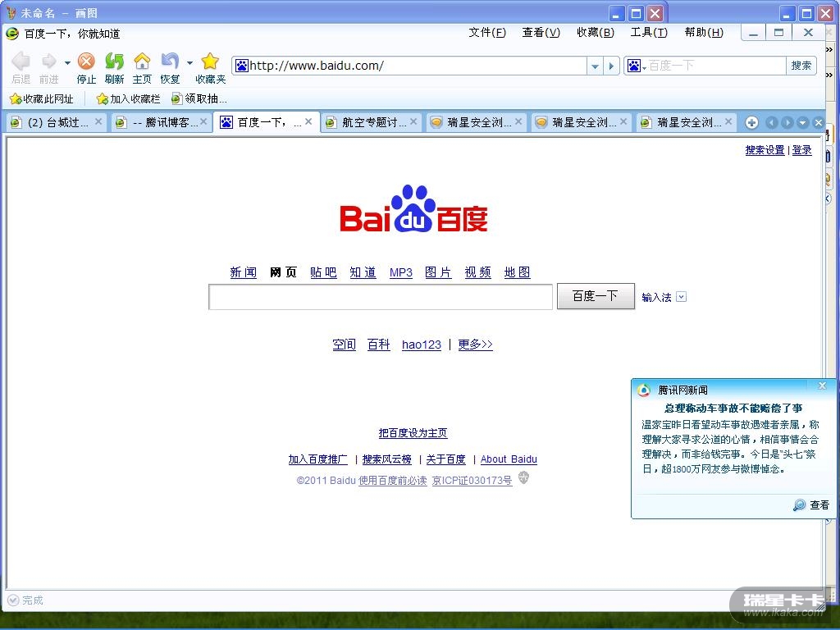Select the 贴吧 search category

pyautogui.click(x=323, y=272)
